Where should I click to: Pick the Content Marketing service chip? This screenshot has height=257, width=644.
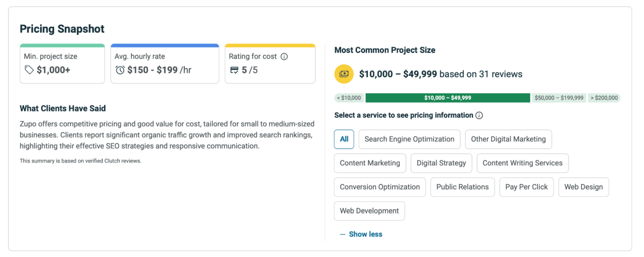[x=370, y=163]
